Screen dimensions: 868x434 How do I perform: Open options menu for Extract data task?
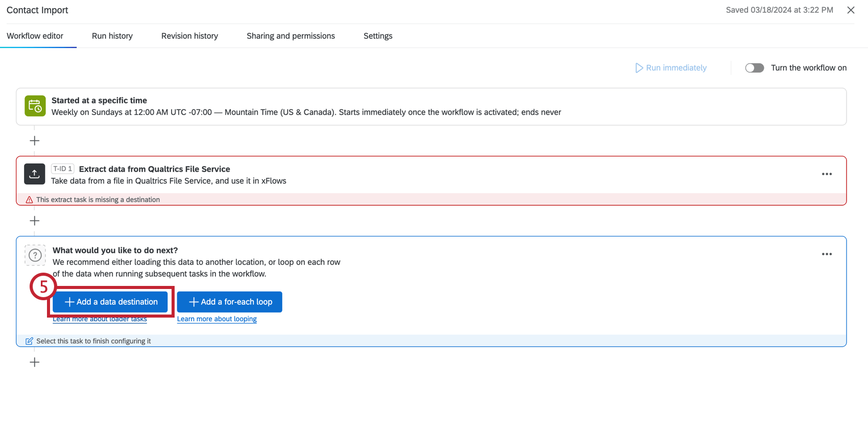click(x=827, y=174)
